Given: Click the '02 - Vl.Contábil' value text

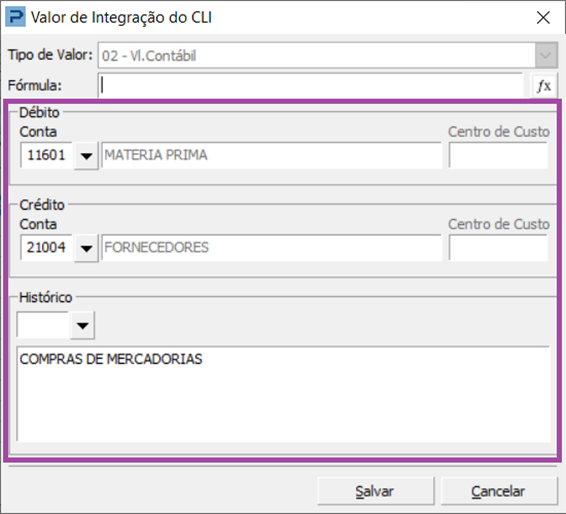Looking at the screenshot, I should coord(149,56).
